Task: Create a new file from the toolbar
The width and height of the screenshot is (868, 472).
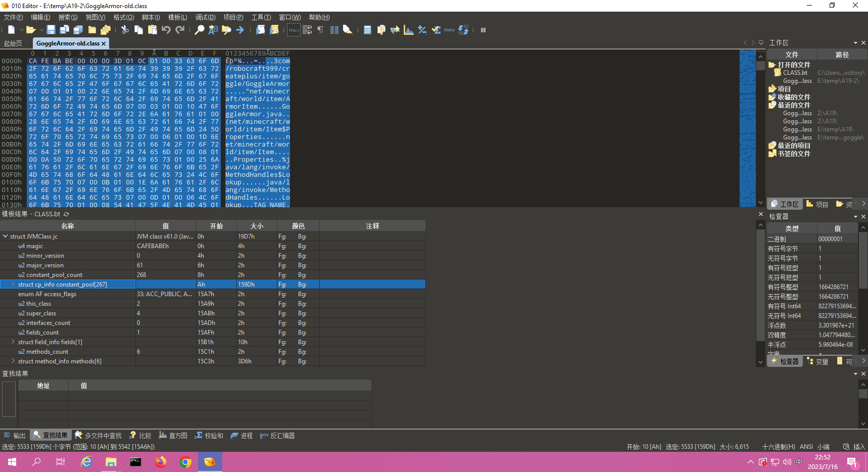Action: coord(11,30)
